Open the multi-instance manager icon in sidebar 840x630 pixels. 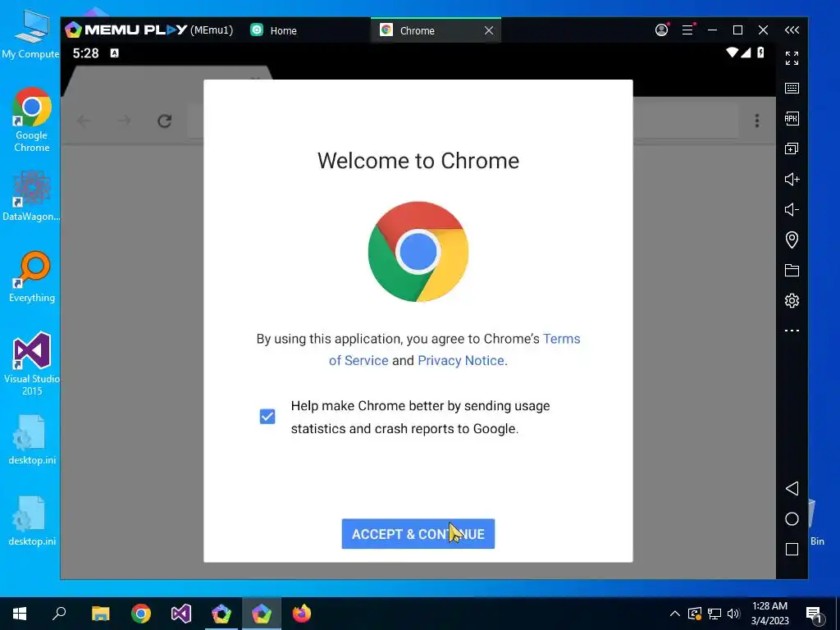click(792, 148)
